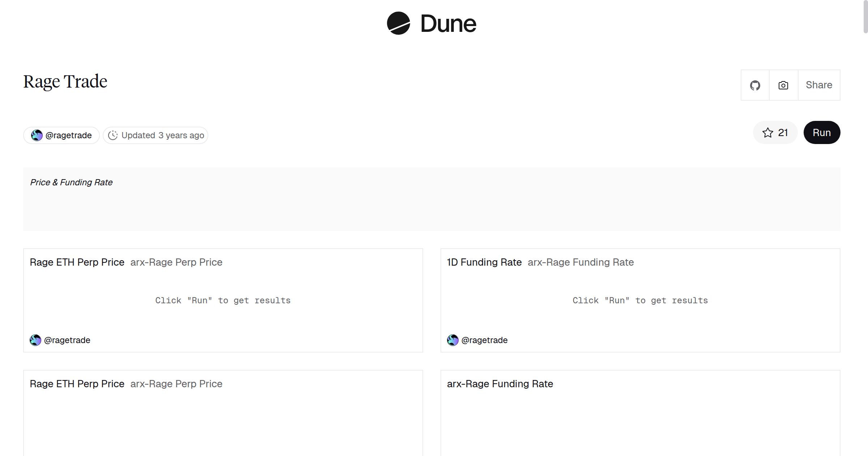Open the GitHub icon link
Screen dimensions: 868x456
pyautogui.click(x=755, y=85)
